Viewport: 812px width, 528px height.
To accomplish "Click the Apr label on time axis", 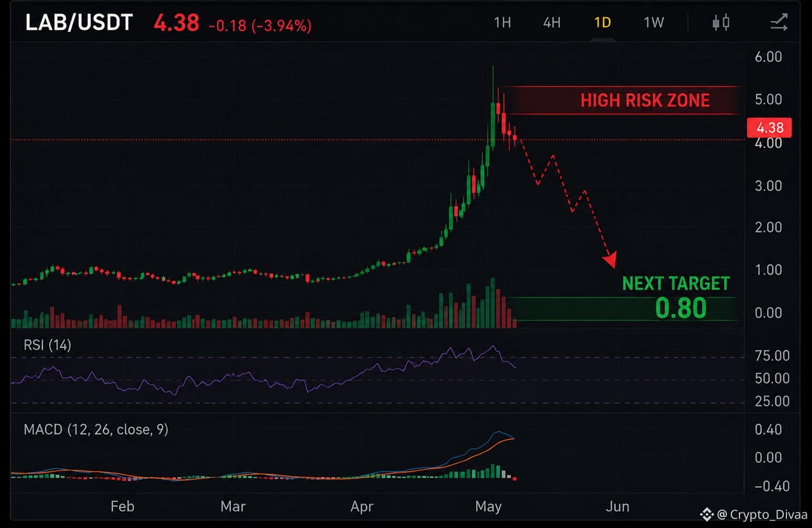I will click(362, 507).
